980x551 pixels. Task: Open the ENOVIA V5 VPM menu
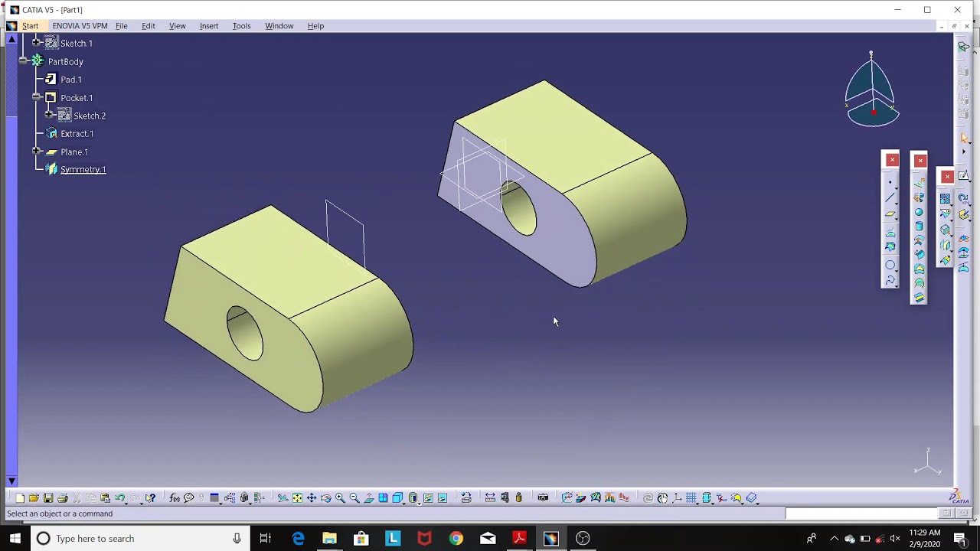pos(80,26)
